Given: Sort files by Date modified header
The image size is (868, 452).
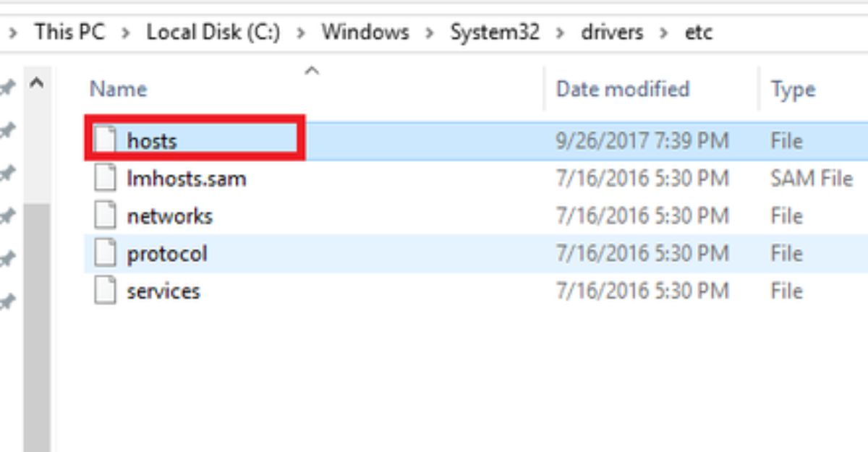Looking at the screenshot, I should click(x=622, y=89).
